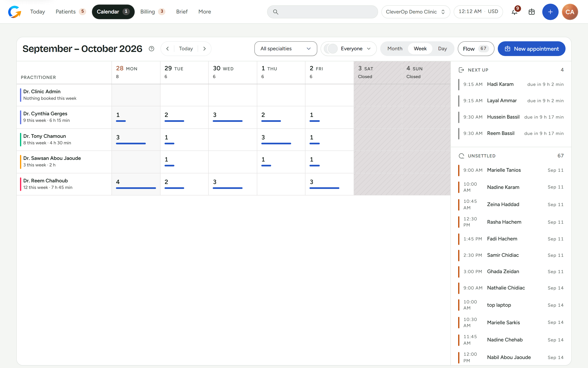Click Dr. Reem Chalhoub Monday load bar
The width and height of the screenshot is (588, 368).
click(136, 188)
